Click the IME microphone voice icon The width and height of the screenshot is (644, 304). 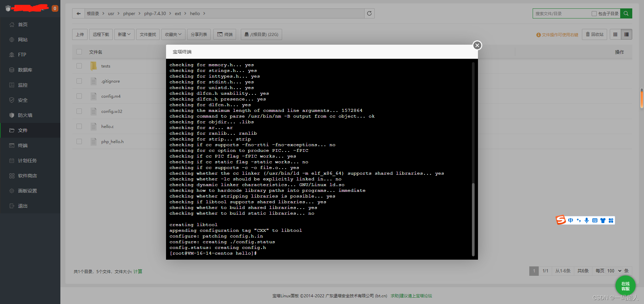click(x=587, y=220)
